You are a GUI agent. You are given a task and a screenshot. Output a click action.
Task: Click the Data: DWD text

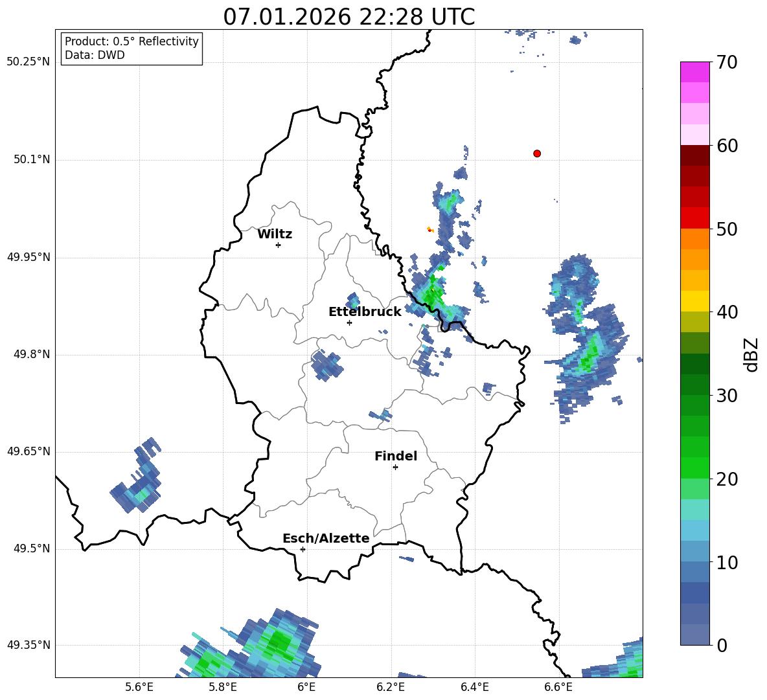point(95,55)
